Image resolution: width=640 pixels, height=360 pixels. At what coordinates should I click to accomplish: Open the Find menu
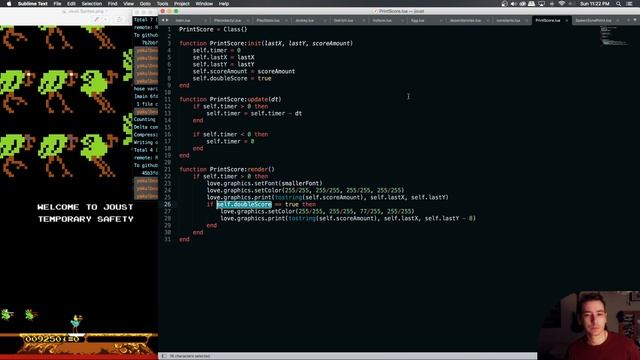[112, 4]
